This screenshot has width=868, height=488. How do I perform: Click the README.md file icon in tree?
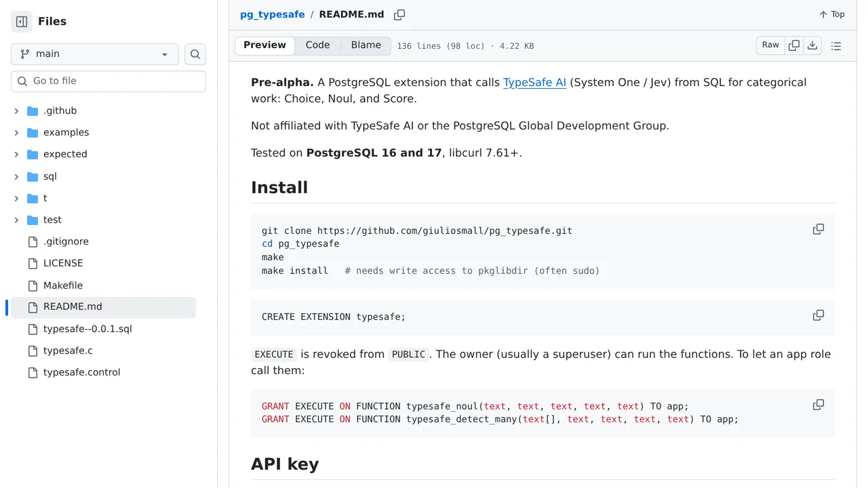[x=33, y=307]
